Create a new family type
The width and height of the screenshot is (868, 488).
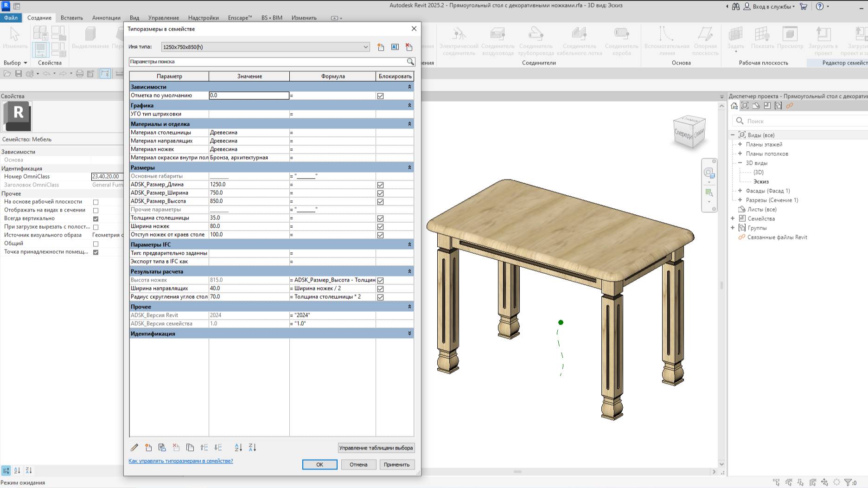[x=381, y=46]
